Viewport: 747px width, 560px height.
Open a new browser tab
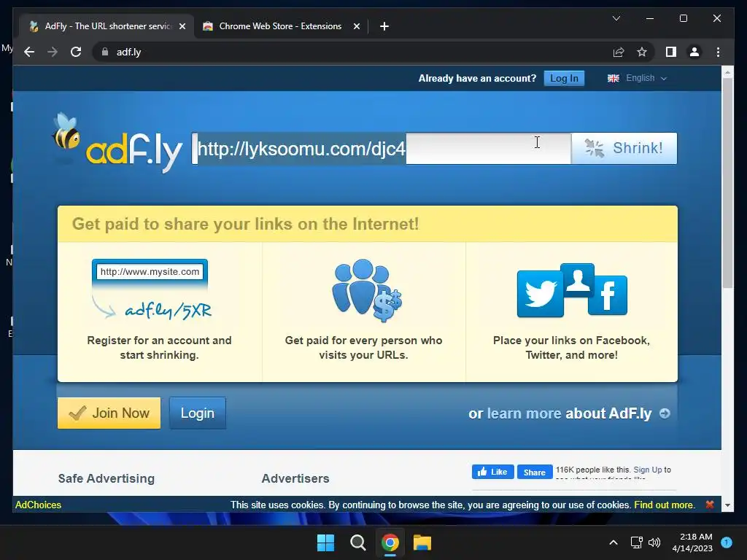[x=384, y=26]
